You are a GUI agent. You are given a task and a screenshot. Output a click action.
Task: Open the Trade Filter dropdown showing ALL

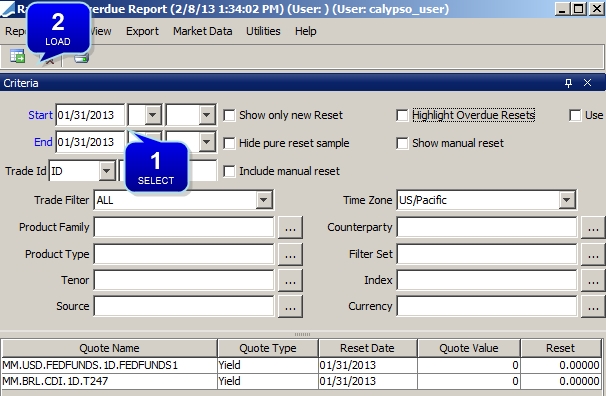click(x=264, y=200)
